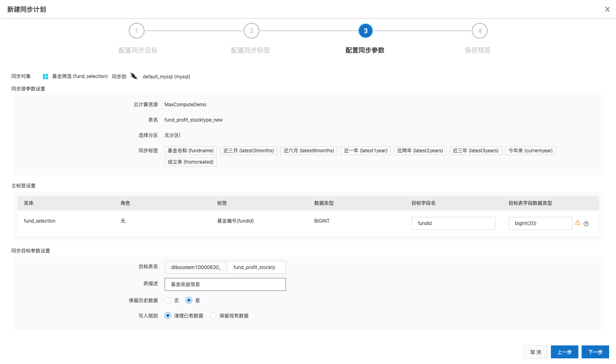Viewport: 616px width, 364px height.
Task: Click the 近三年 (latest3years) tag
Action: [x=476, y=151]
